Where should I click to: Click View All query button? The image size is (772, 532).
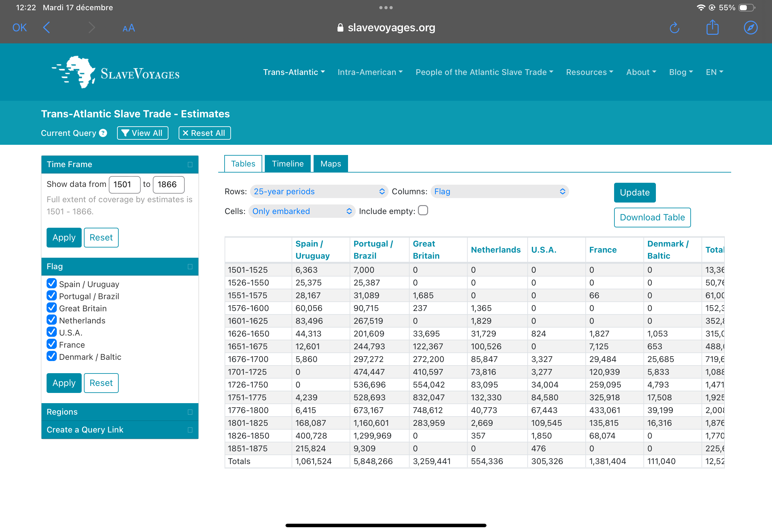pyautogui.click(x=142, y=133)
